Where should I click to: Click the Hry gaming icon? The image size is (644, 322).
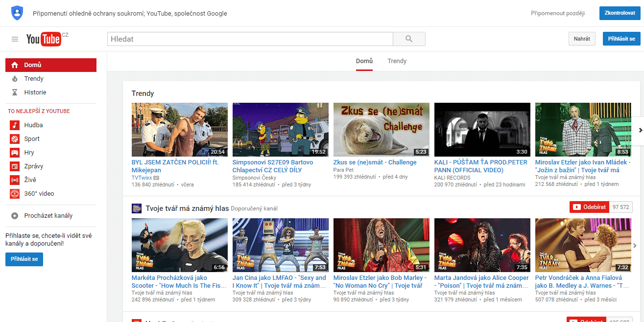click(15, 153)
